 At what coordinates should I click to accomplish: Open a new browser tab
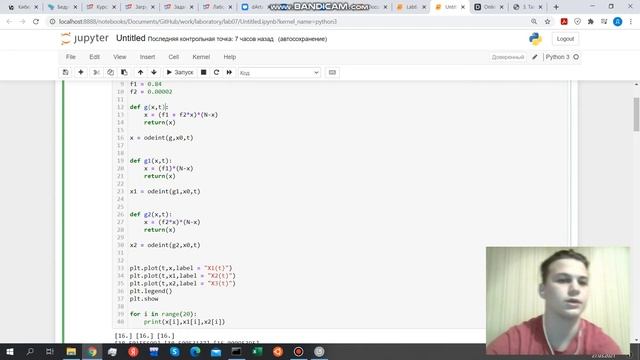[556, 7]
